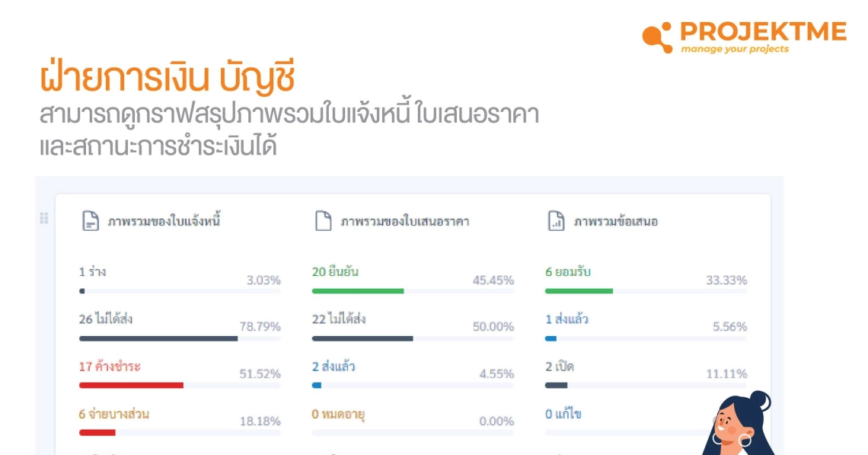Open the '2 เปิด' open proposals link

(560, 367)
